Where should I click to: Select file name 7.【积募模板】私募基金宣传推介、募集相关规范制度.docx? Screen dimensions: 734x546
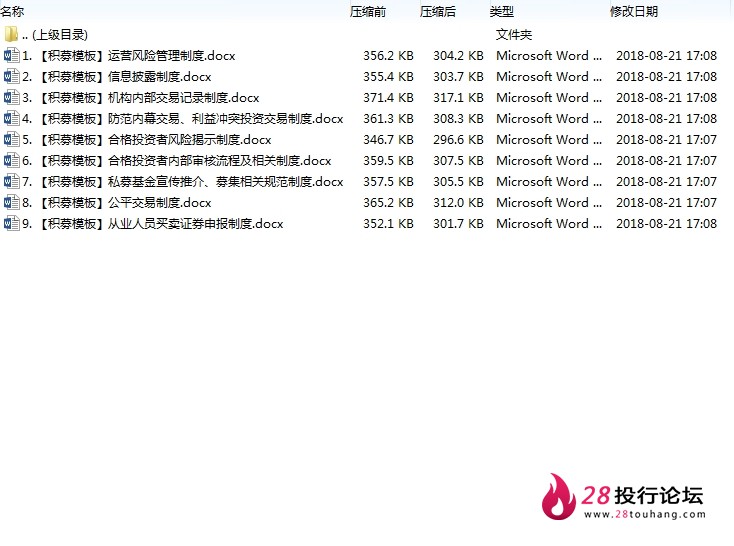coord(183,182)
